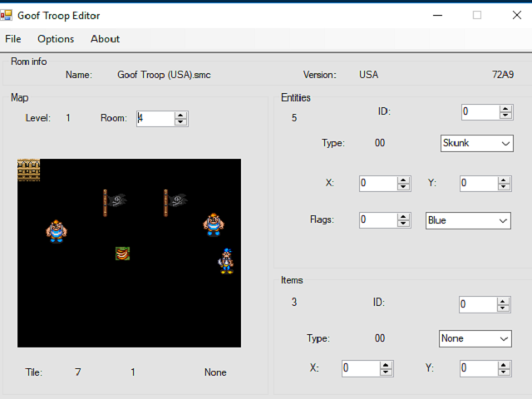Screen dimensions: 532x399
Task: Click the blue-hat pirate with sword
Action: point(225,261)
